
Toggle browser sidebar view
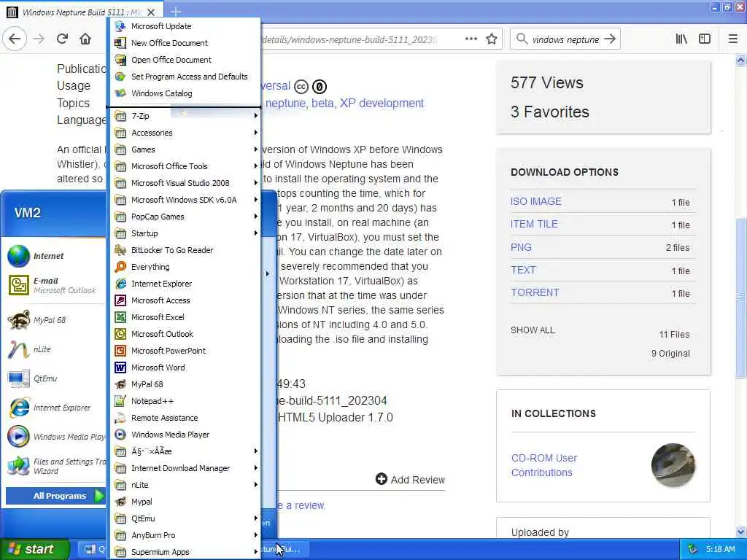(x=705, y=39)
